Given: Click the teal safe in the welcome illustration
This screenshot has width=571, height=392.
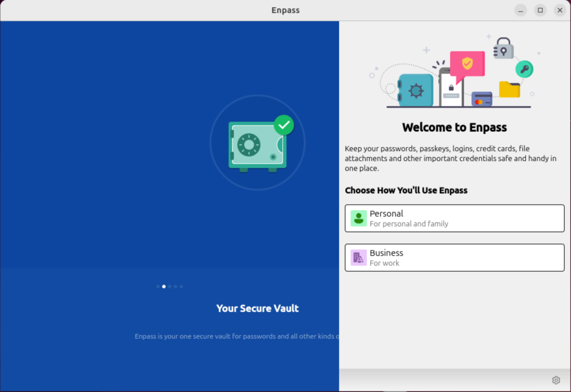Looking at the screenshot, I should [x=416, y=90].
